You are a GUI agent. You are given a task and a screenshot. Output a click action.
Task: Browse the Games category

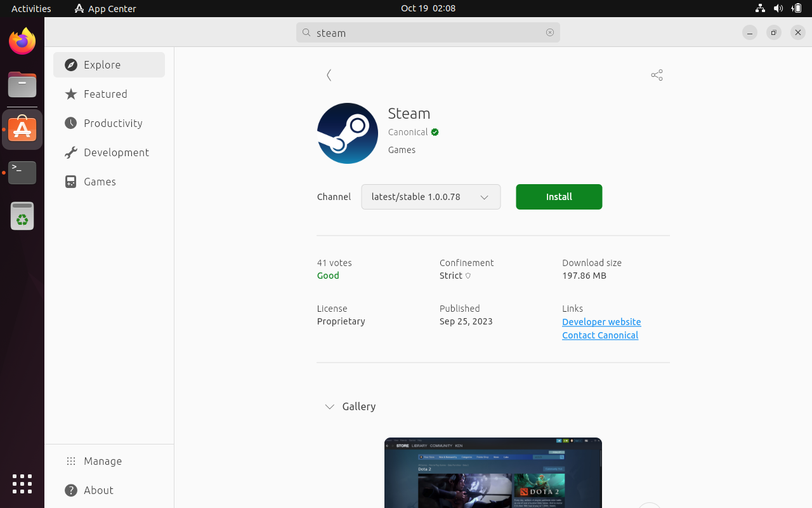(109, 182)
